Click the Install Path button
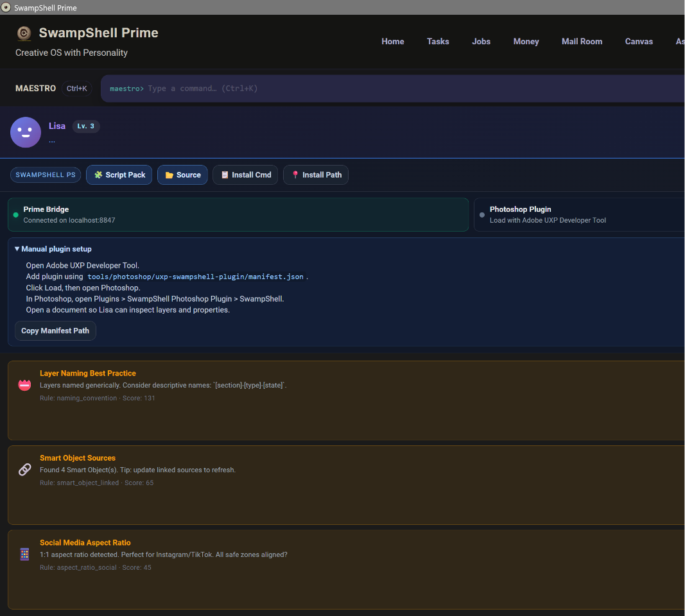Viewport: 685px width, 616px height. (316, 175)
